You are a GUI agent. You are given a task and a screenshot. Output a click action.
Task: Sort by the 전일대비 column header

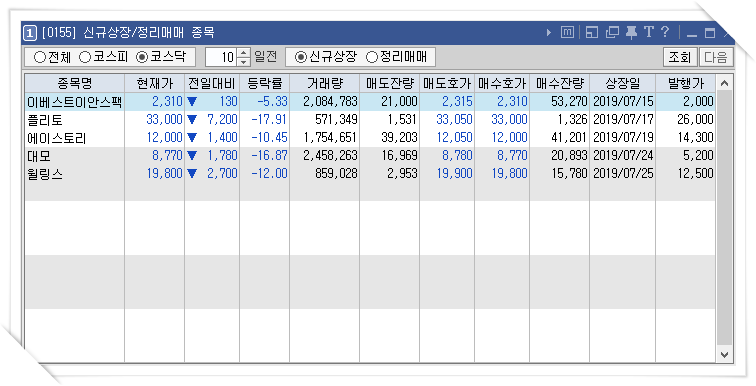[x=212, y=84]
